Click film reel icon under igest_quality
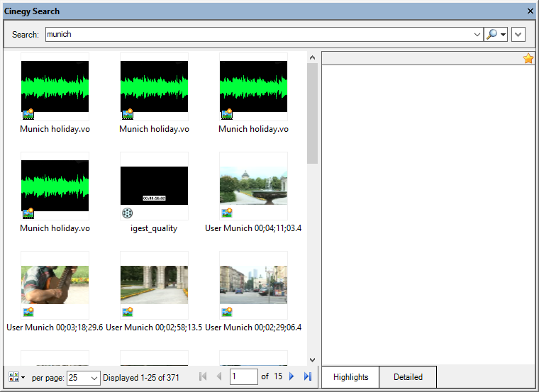Viewport: 539px width, 392px height. click(x=127, y=213)
